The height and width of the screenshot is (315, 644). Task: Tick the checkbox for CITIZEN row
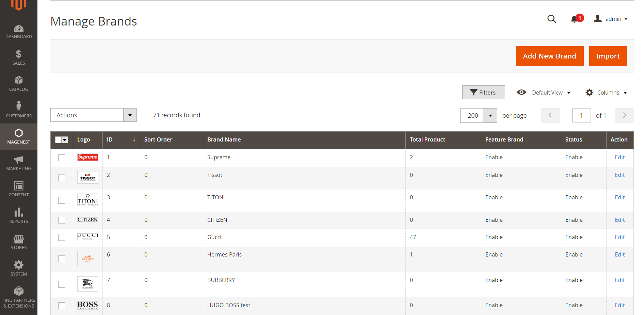tap(62, 220)
